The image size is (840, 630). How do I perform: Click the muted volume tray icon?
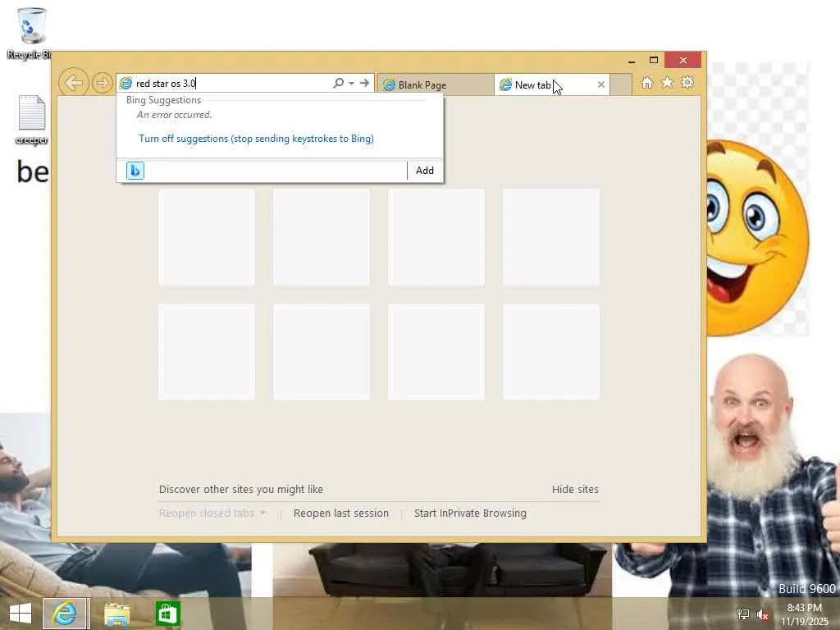tap(762, 614)
